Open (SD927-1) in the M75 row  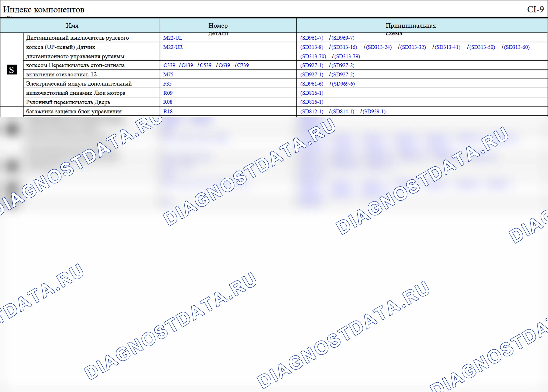click(x=312, y=74)
